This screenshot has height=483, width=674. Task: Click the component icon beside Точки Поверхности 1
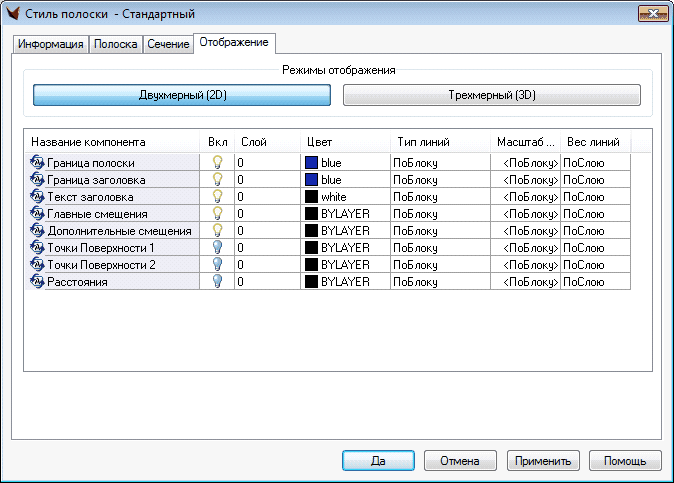[37, 248]
